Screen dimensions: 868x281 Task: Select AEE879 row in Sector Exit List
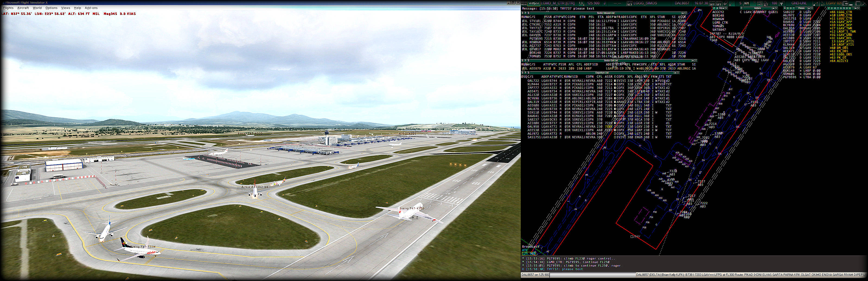pyautogui.click(x=609, y=68)
